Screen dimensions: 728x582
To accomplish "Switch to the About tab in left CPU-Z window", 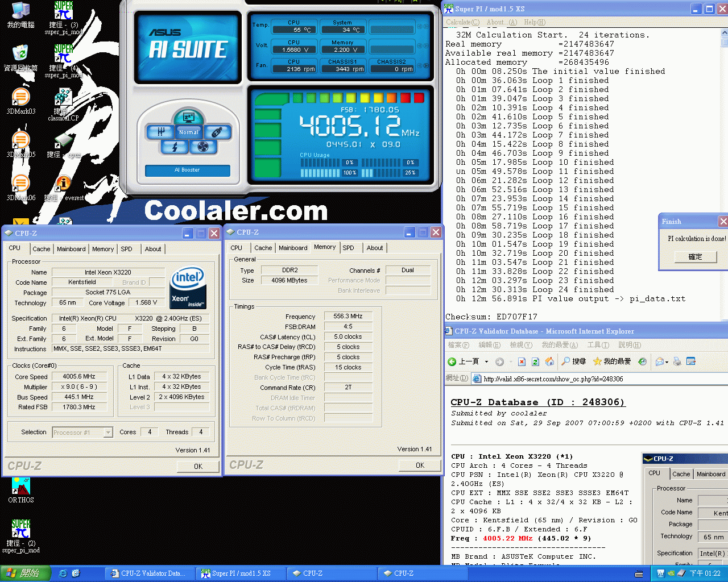I will 152,249.
